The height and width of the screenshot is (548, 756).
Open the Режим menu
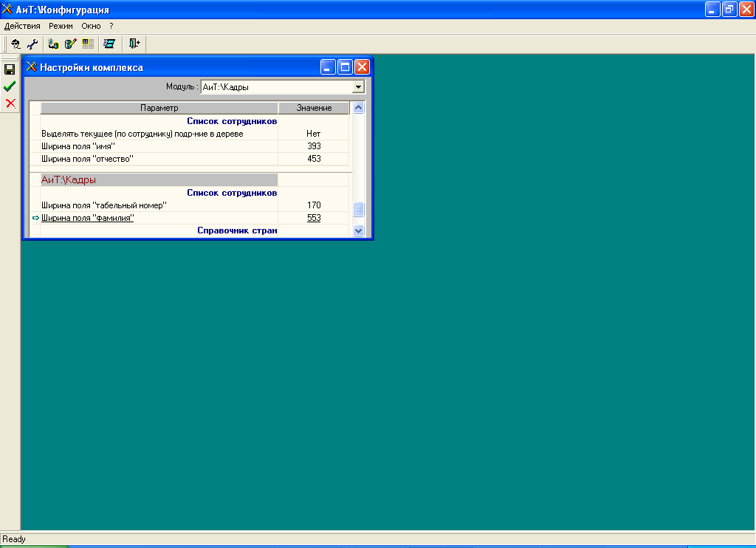click(61, 26)
